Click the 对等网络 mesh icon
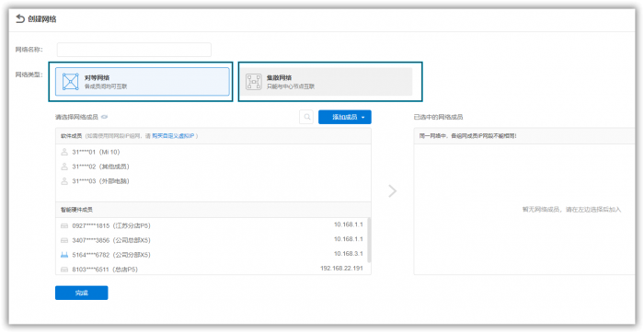The height and width of the screenshot is (333, 644). click(70, 82)
